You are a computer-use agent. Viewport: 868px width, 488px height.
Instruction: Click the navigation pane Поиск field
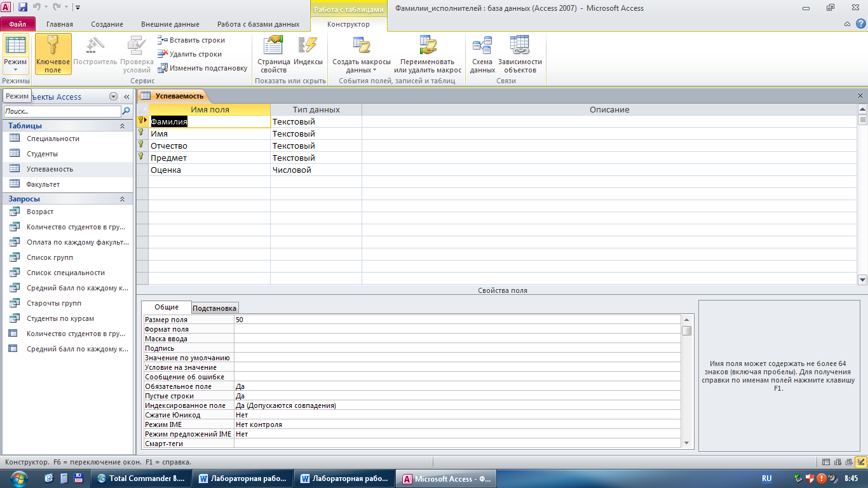62,111
